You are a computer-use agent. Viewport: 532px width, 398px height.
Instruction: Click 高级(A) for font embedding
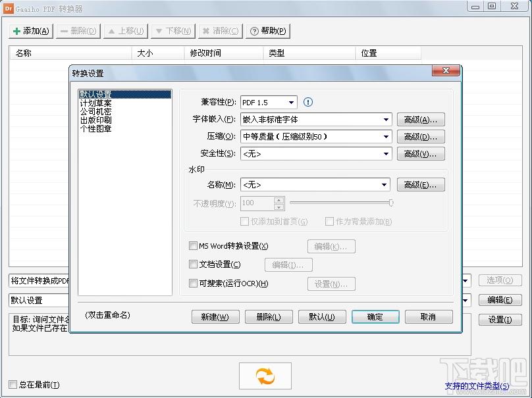click(421, 119)
